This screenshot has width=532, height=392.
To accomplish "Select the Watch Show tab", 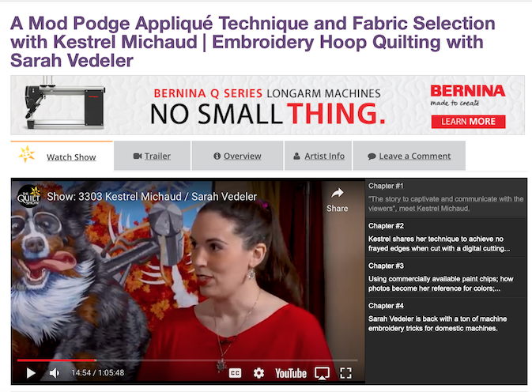I will click(x=62, y=156).
